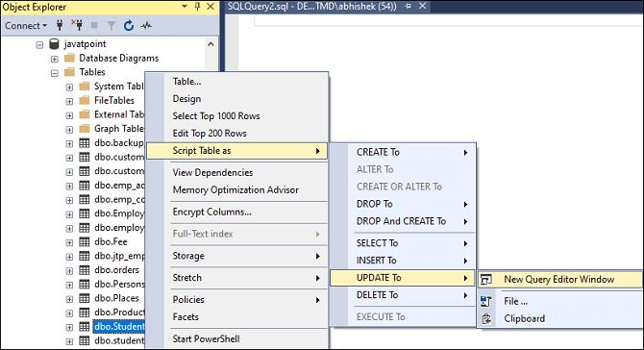The height and width of the screenshot is (350, 644).
Task: Select the SQLQuery2.sql tab
Action: (312, 6)
